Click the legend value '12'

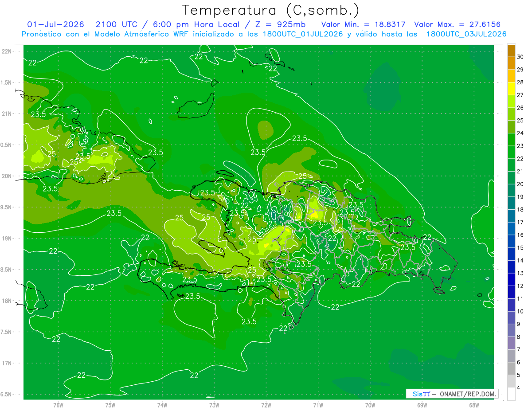pyautogui.click(x=520, y=286)
